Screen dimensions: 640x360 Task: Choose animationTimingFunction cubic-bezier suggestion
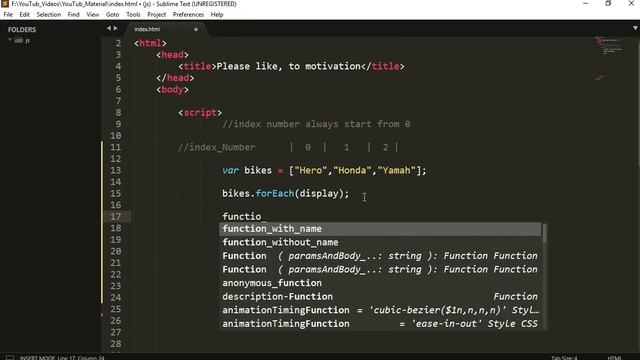pyautogui.click(x=380, y=310)
